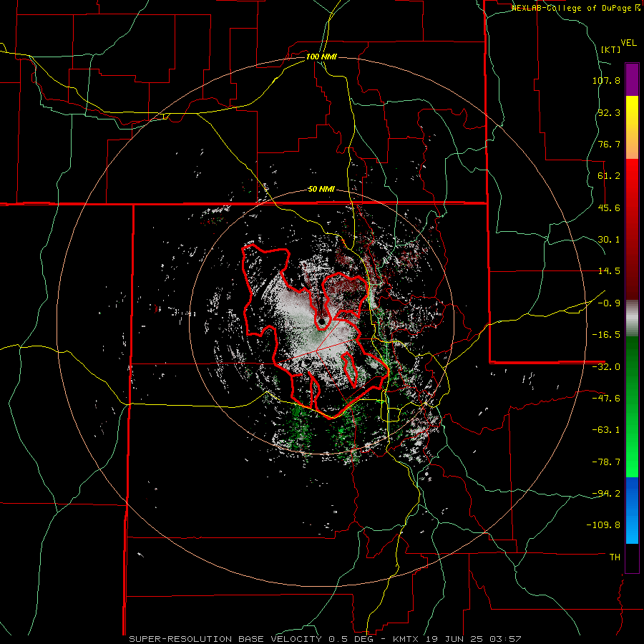Click the NEXLAB-College of DuPage label
Screen dimensions: 644x644
pos(571,8)
